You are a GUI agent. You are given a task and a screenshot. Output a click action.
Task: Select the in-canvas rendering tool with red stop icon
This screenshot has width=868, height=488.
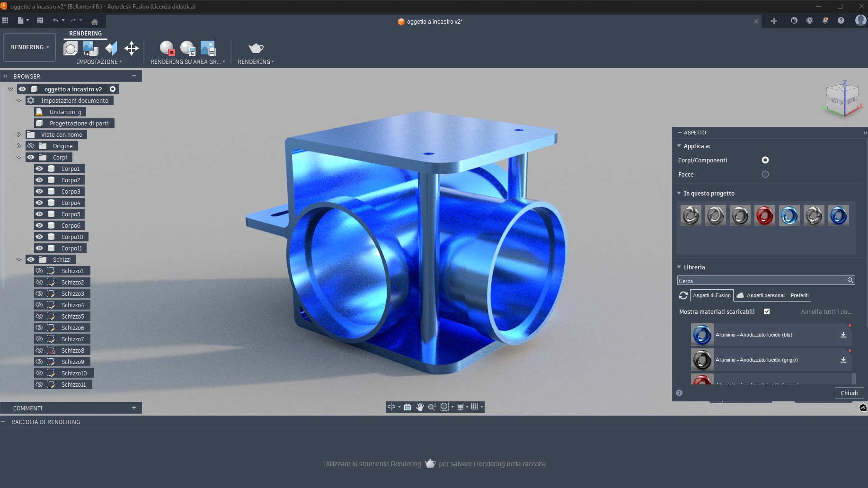[167, 47]
